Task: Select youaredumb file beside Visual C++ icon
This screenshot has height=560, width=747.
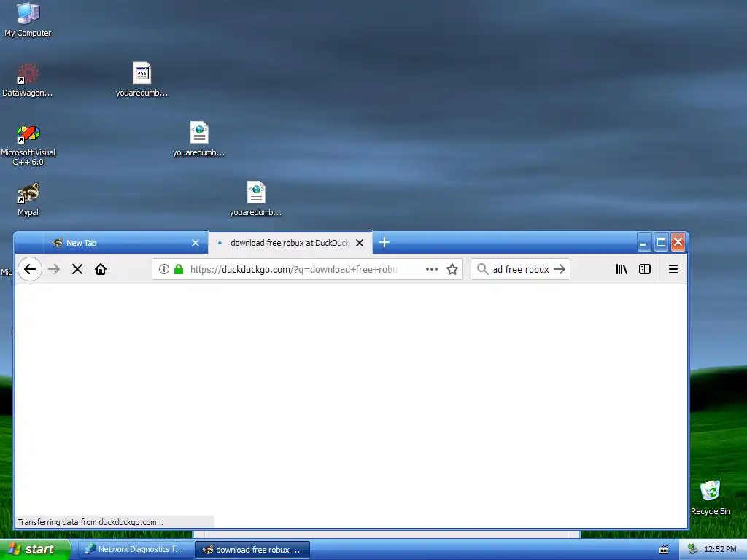Action: click(198, 139)
